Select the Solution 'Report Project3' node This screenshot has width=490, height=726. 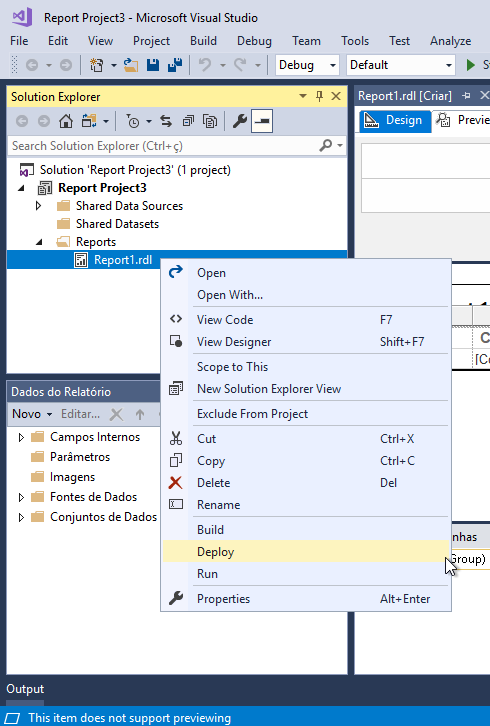pyautogui.click(x=135, y=170)
